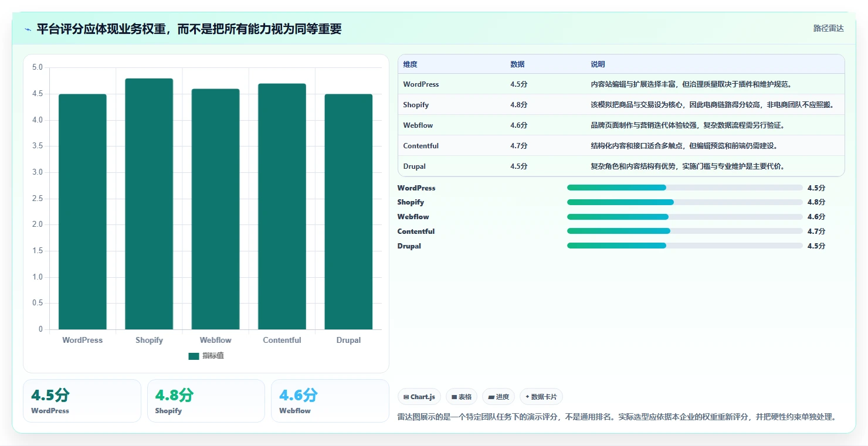Click the Shopify label in the progress list
Image resolution: width=868 pixels, height=446 pixels.
point(411,202)
